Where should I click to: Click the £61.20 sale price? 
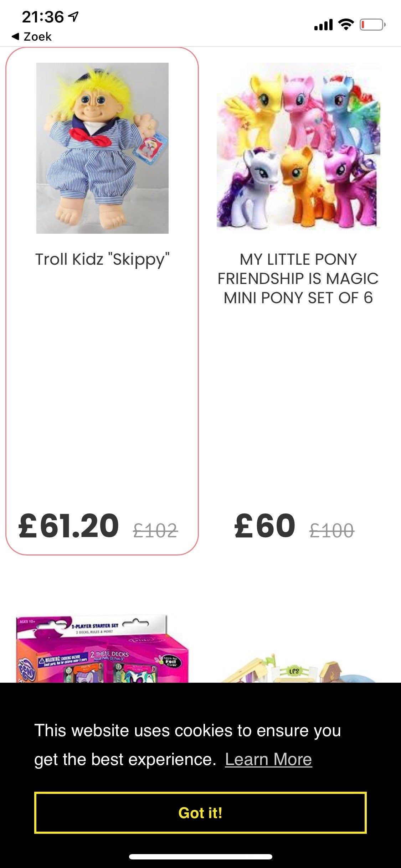68,526
